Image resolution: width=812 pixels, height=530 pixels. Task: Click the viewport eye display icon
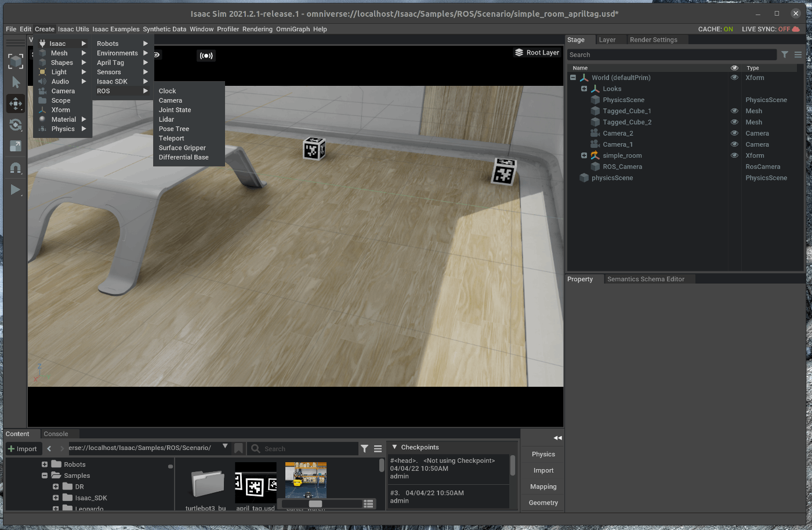(x=157, y=55)
